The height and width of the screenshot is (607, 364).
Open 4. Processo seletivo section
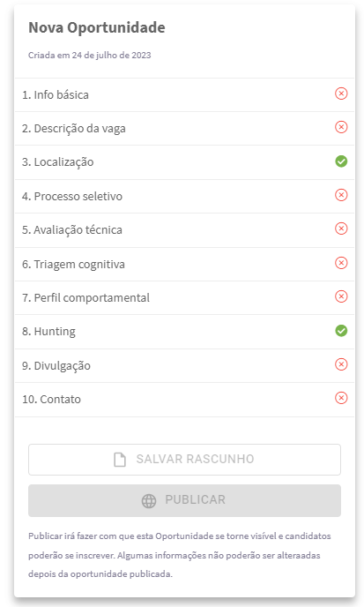[x=184, y=196]
